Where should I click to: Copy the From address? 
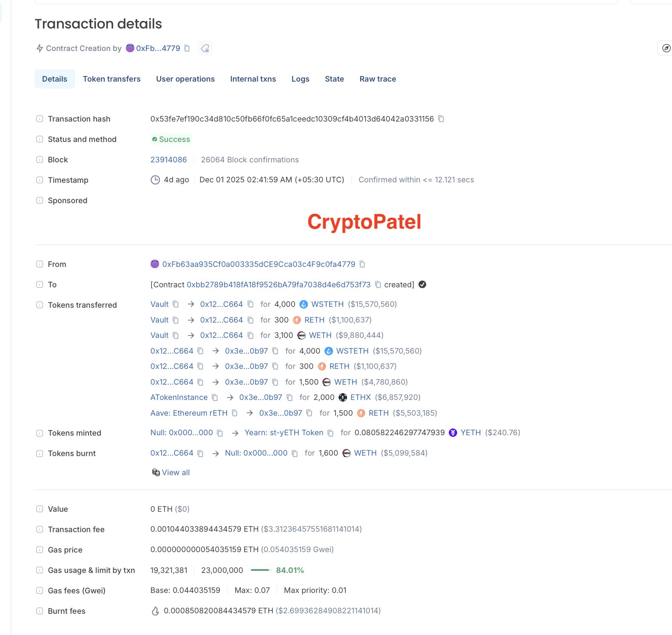tap(362, 264)
